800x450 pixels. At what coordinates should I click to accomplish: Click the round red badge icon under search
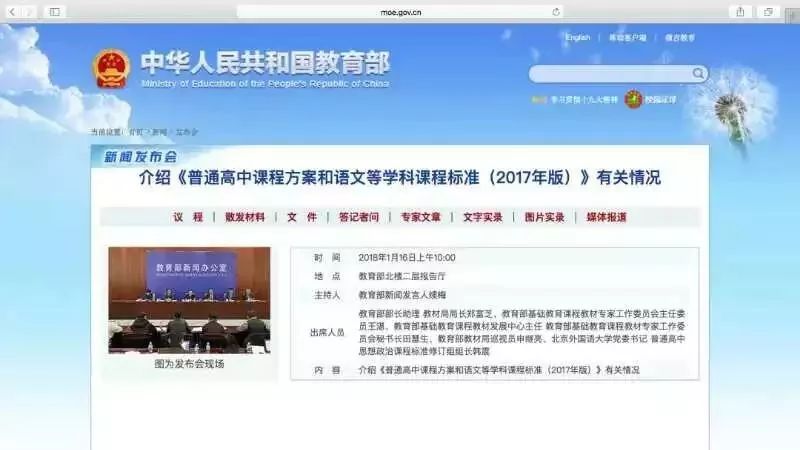633,99
